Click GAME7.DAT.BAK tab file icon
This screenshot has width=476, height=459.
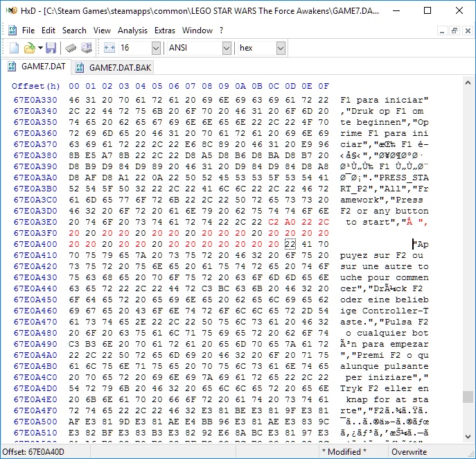80,67
